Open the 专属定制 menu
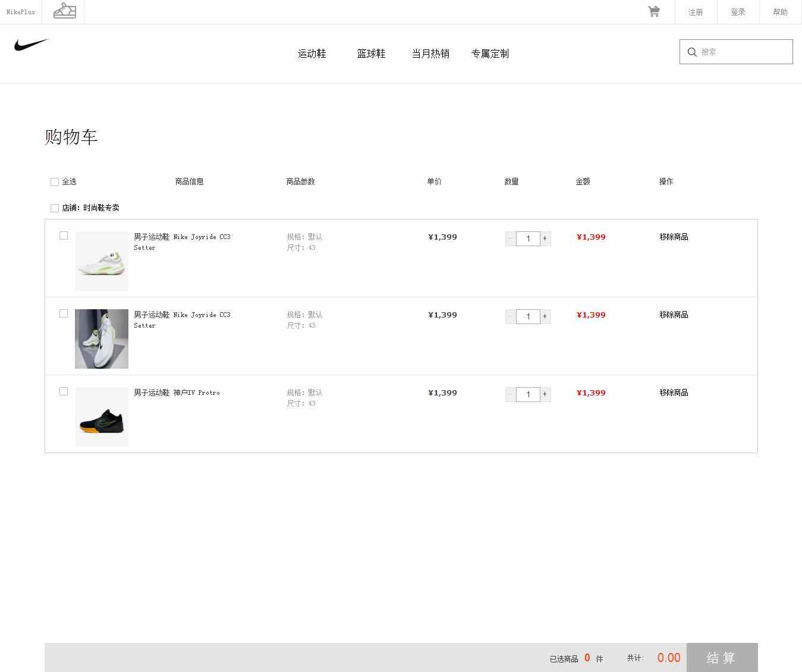 click(490, 54)
